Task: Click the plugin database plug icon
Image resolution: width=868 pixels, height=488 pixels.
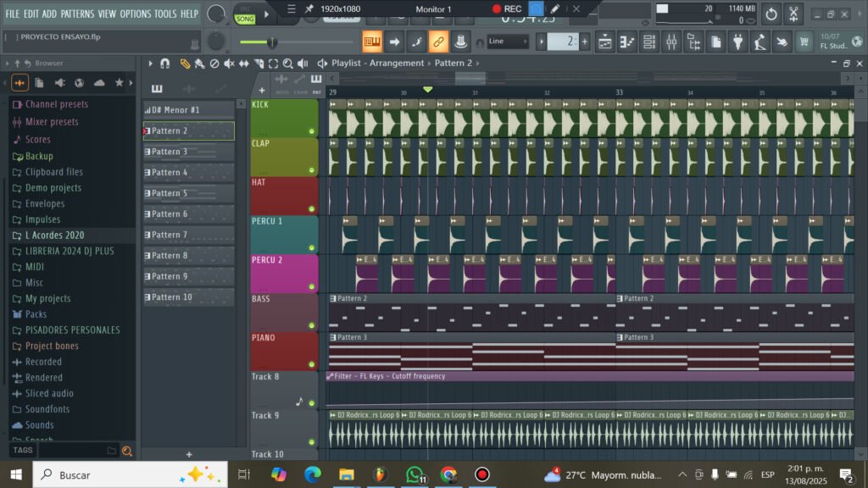Action: [x=737, y=42]
